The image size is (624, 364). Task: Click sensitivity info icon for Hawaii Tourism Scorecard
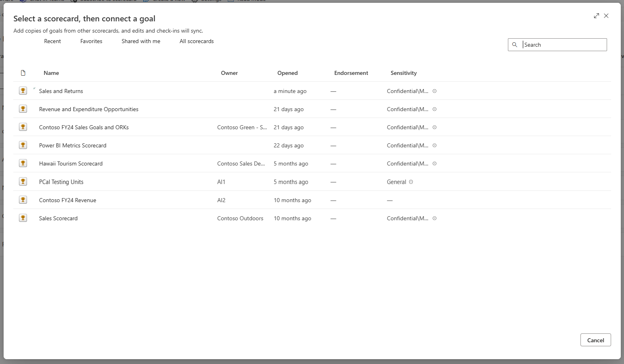(435, 163)
